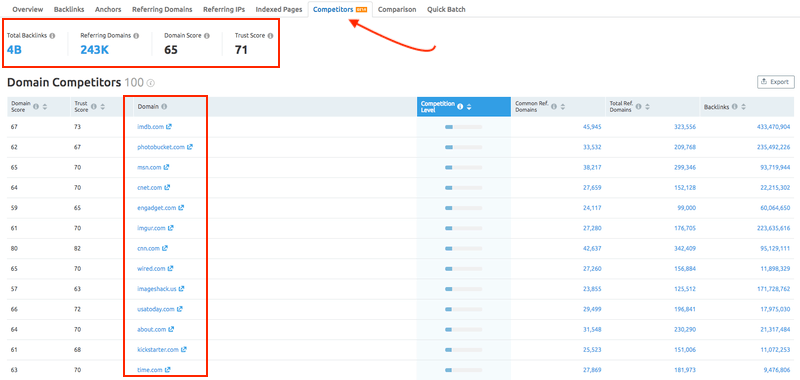
Task: Open external link icon beside kickstarter.com
Action: tap(184, 349)
